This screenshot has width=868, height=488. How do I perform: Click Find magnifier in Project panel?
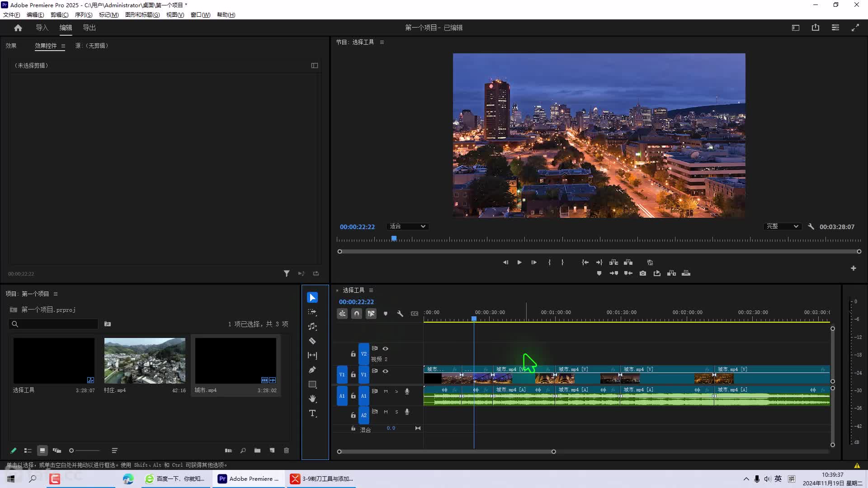point(243,450)
